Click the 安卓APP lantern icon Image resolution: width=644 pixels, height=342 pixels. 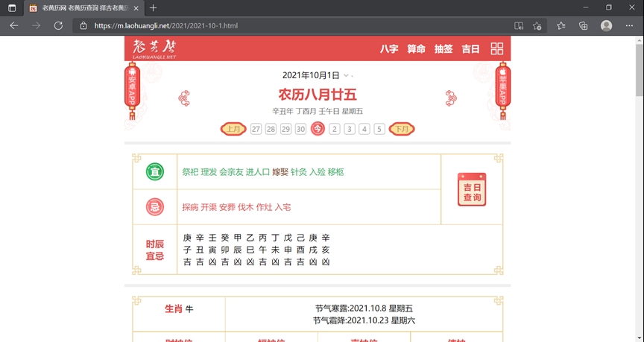132,91
